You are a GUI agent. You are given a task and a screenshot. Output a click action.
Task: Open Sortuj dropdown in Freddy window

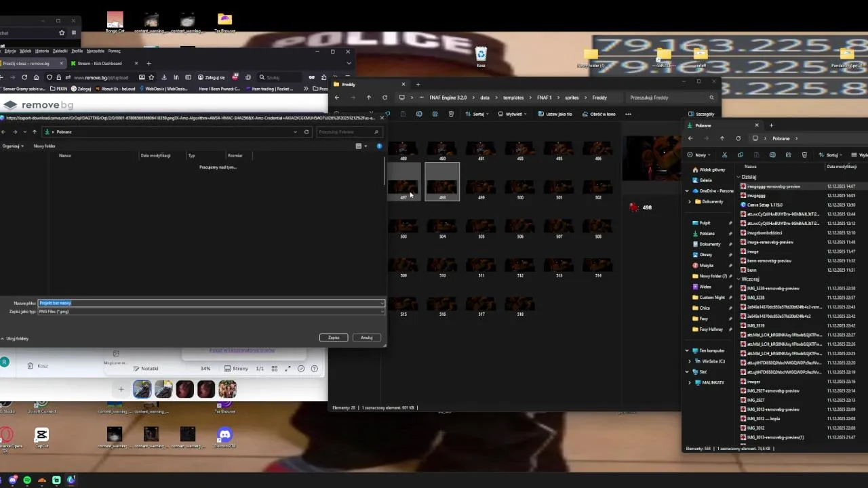tap(478, 114)
